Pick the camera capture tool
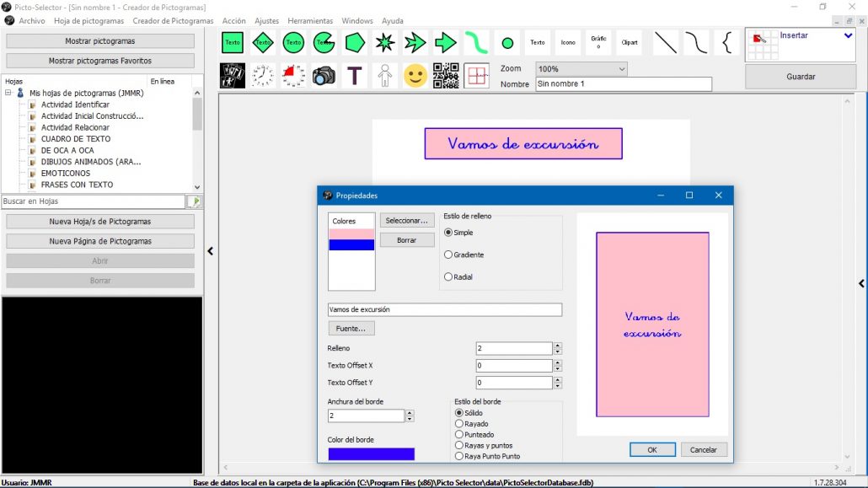 [x=323, y=75]
